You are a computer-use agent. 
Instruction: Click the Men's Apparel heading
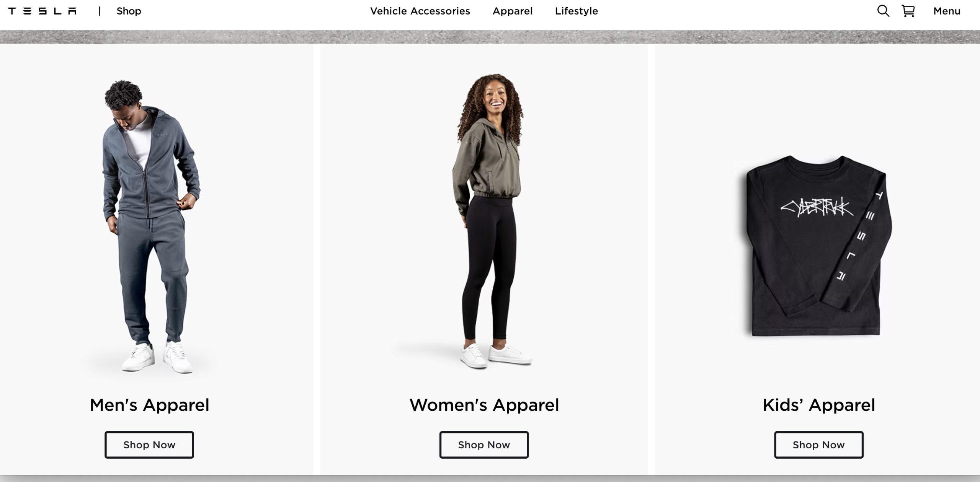click(x=149, y=405)
